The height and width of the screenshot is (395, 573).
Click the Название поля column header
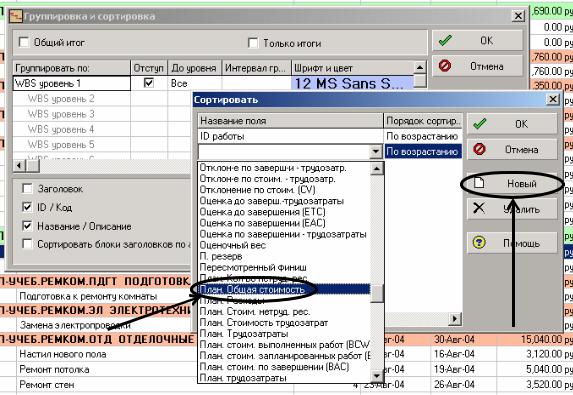point(290,121)
